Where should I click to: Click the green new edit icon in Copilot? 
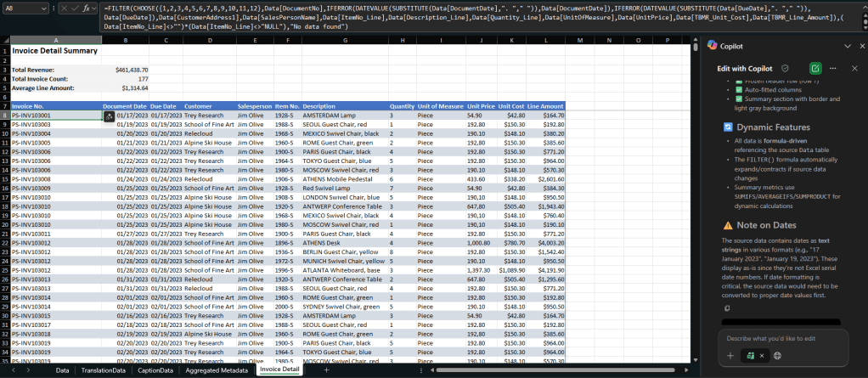coord(815,68)
